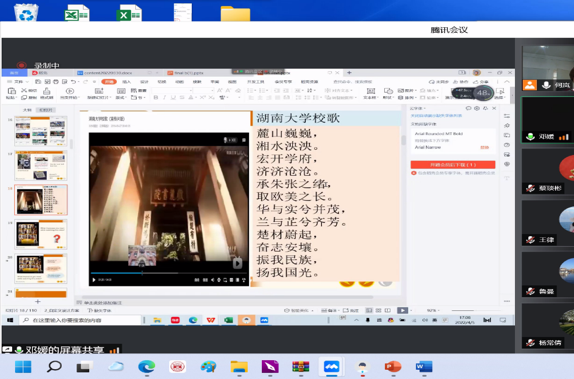Click the video progress bar
The width and height of the screenshot is (574, 379).
tap(168, 273)
